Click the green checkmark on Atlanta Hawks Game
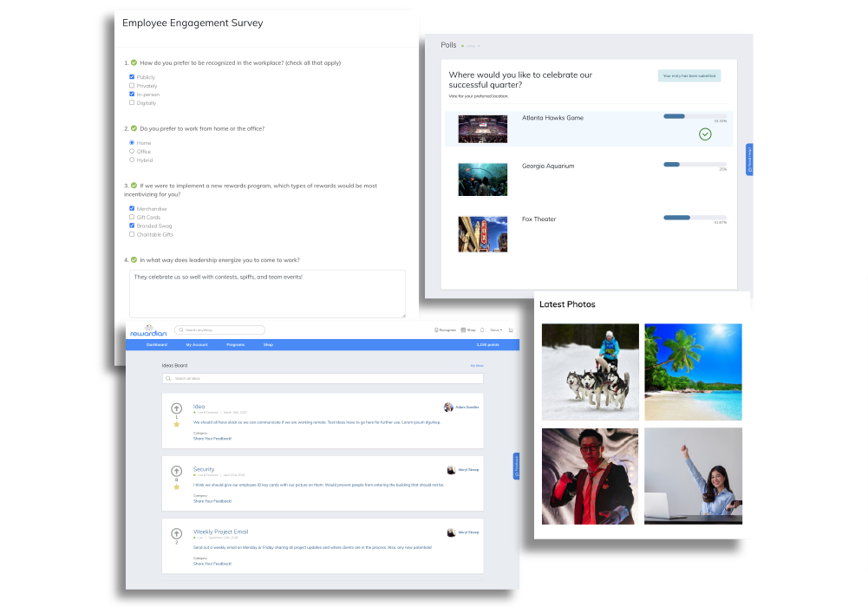 pos(705,134)
